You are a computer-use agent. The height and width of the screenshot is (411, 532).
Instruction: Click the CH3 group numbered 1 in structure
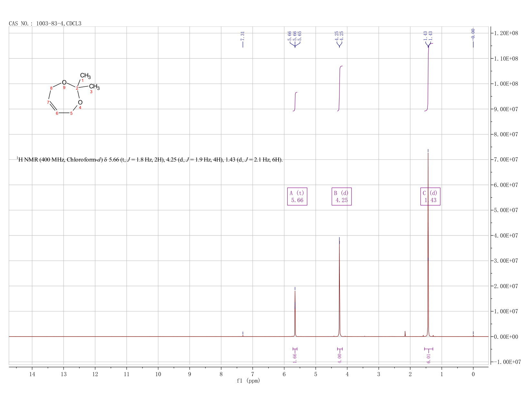pyautogui.click(x=85, y=76)
